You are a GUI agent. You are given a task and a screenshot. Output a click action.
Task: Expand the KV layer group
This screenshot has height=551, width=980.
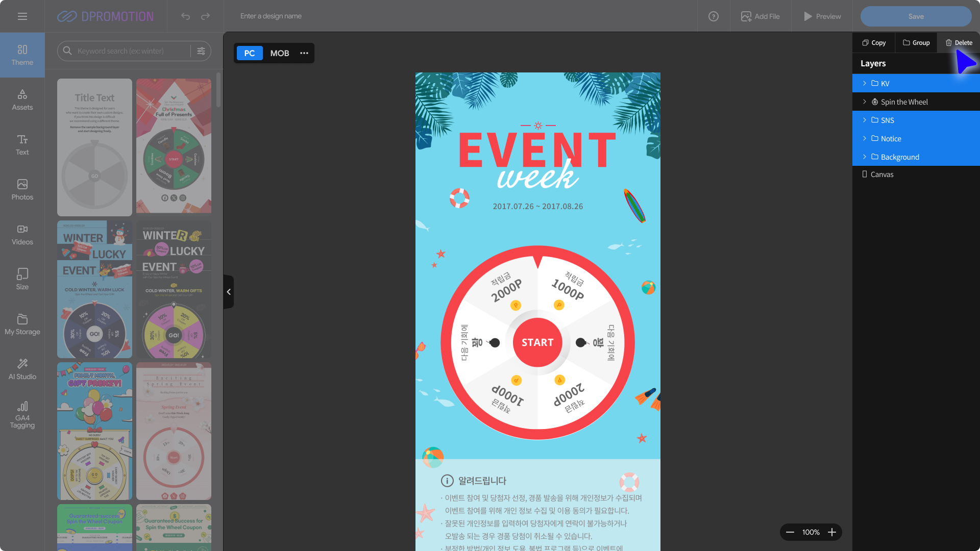point(864,83)
